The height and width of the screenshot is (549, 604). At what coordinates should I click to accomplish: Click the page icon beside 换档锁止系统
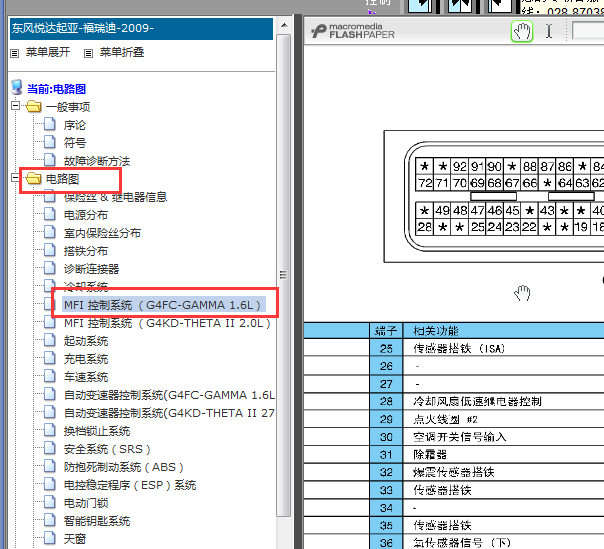(50, 430)
